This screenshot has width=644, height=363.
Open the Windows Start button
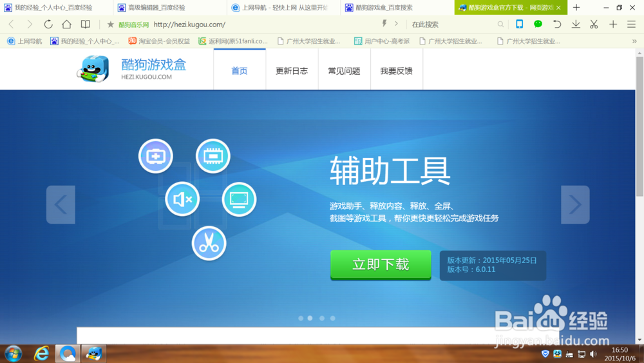(x=13, y=353)
